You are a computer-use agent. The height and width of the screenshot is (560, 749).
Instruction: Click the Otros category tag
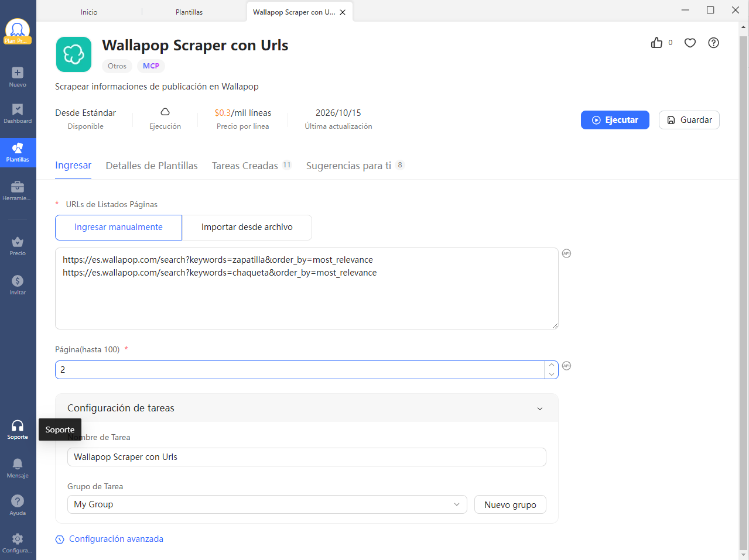click(117, 66)
